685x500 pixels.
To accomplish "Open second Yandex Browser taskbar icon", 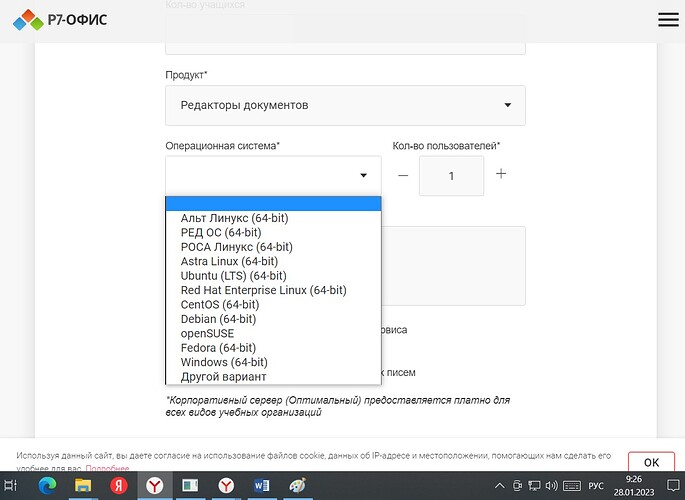I will tap(226, 485).
